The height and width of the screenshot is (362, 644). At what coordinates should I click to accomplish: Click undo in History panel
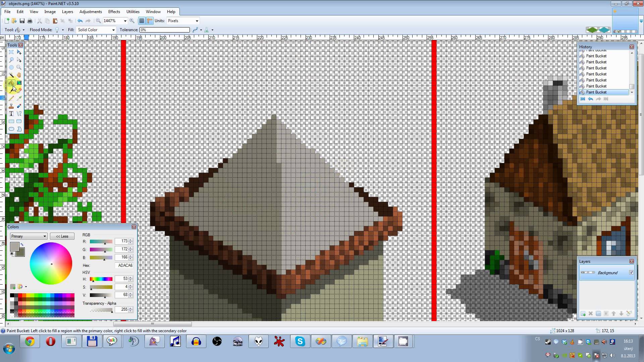(590, 99)
